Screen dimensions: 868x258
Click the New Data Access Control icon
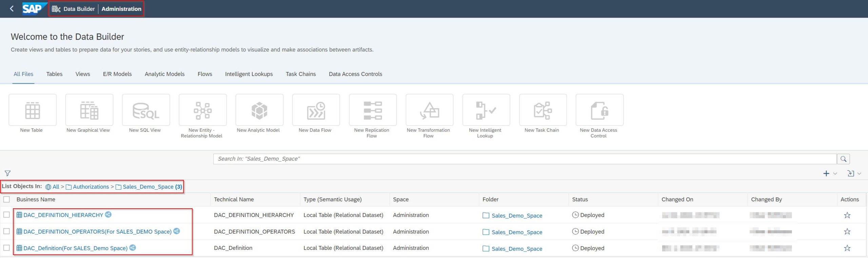coord(599,110)
